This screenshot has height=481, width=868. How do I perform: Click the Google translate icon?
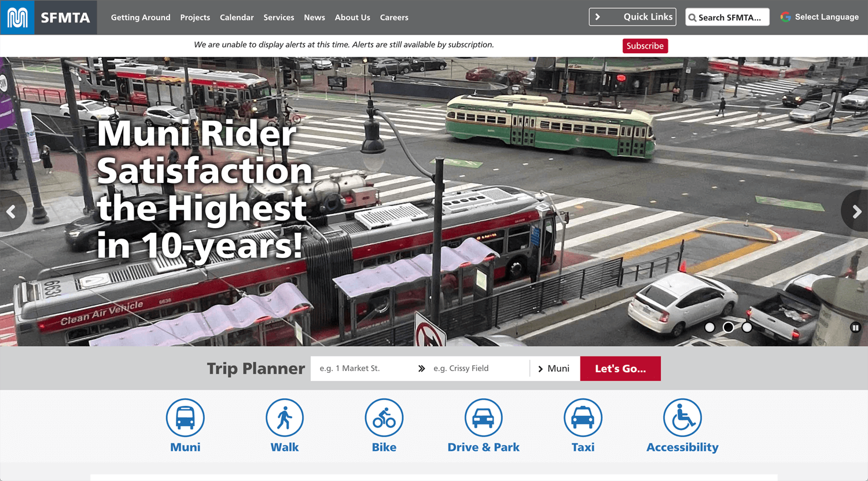pyautogui.click(x=785, y=17)
